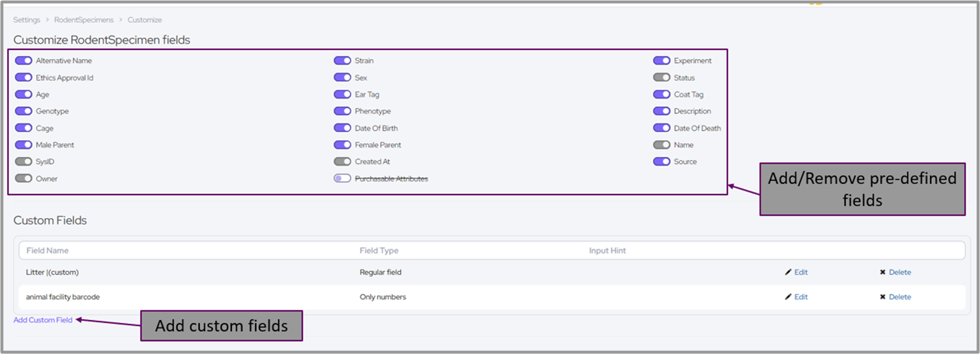Click the Add Custom Field link
The height and width of the screenshot is (354, 980).
tap(43, 320)
